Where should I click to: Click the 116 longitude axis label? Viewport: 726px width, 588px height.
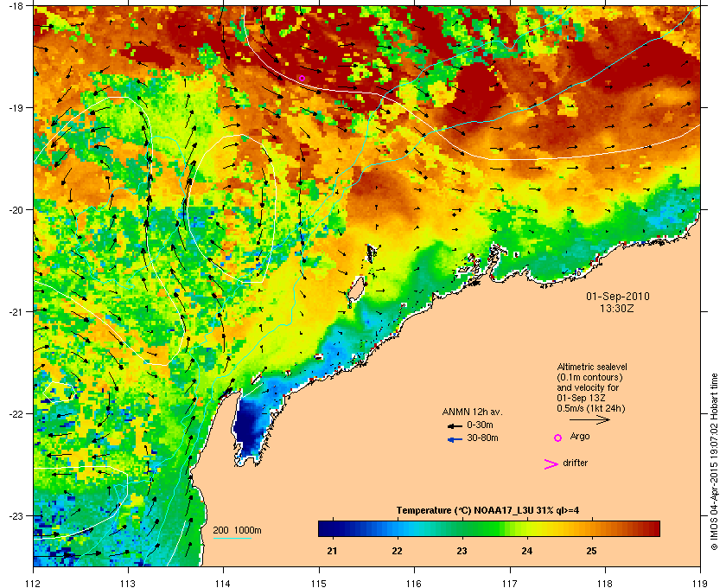click(x=414, y=584)
